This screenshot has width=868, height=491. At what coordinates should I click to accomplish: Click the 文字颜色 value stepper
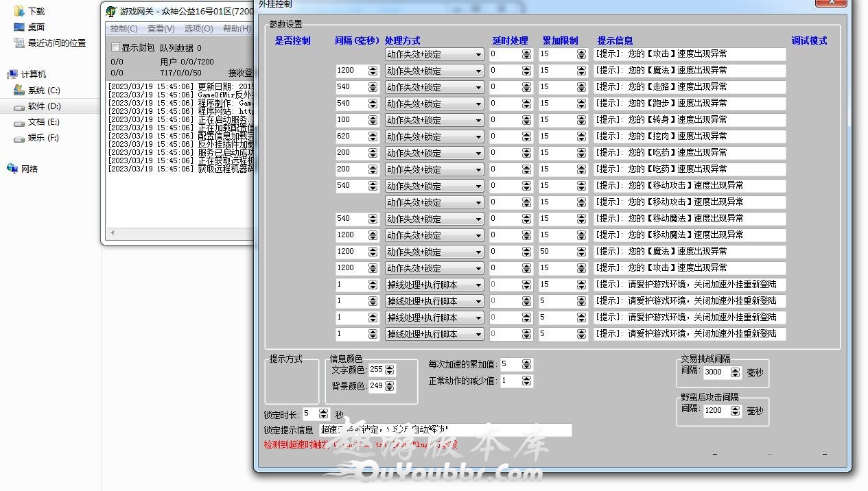[390, 370]
